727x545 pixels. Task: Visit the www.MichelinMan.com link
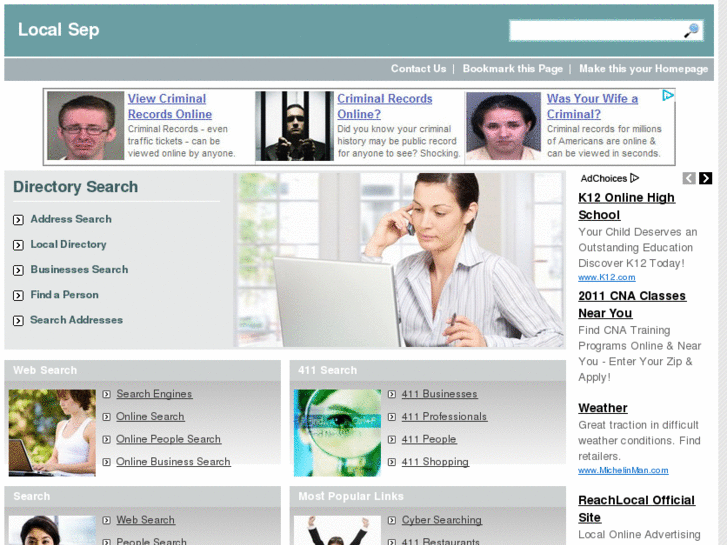[x=623, y=470]
